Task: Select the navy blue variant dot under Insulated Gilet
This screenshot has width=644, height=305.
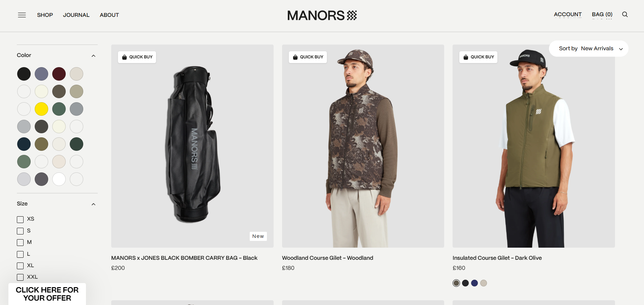Action: (x=474, y=283)
